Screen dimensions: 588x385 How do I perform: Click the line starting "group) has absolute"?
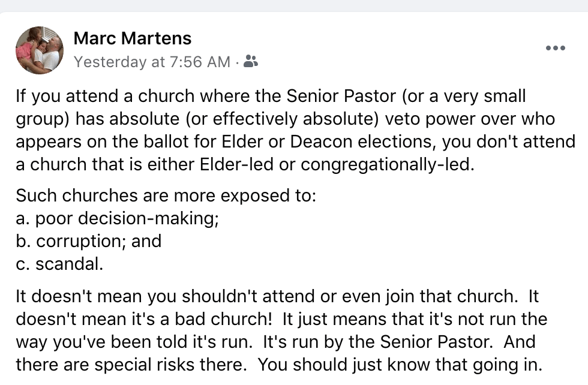tap(285, 119)
